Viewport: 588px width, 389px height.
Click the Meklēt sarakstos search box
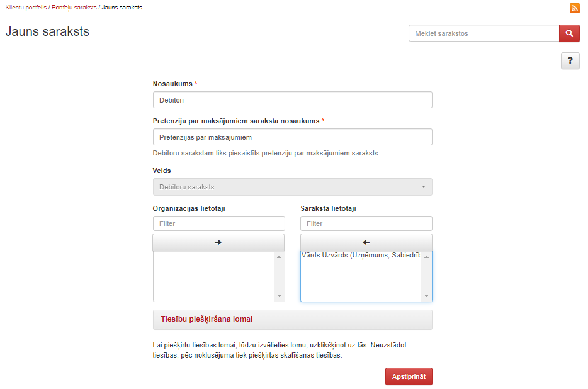483,33
